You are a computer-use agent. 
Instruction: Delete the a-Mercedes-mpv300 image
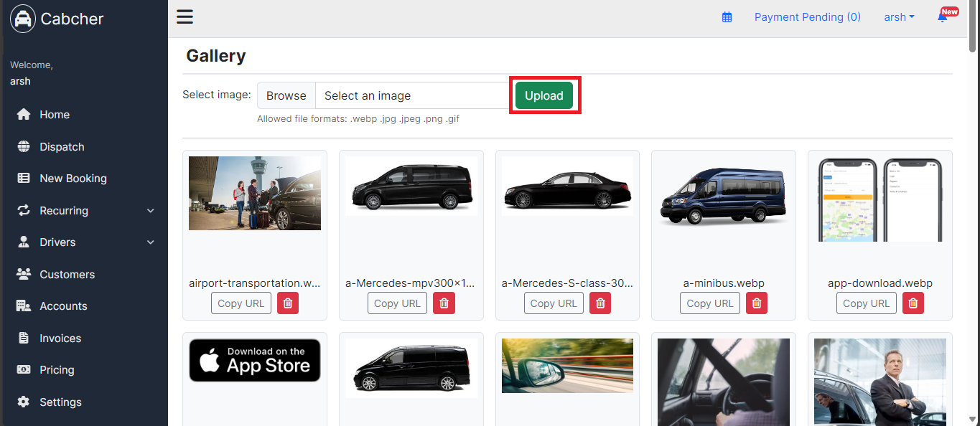444,303
